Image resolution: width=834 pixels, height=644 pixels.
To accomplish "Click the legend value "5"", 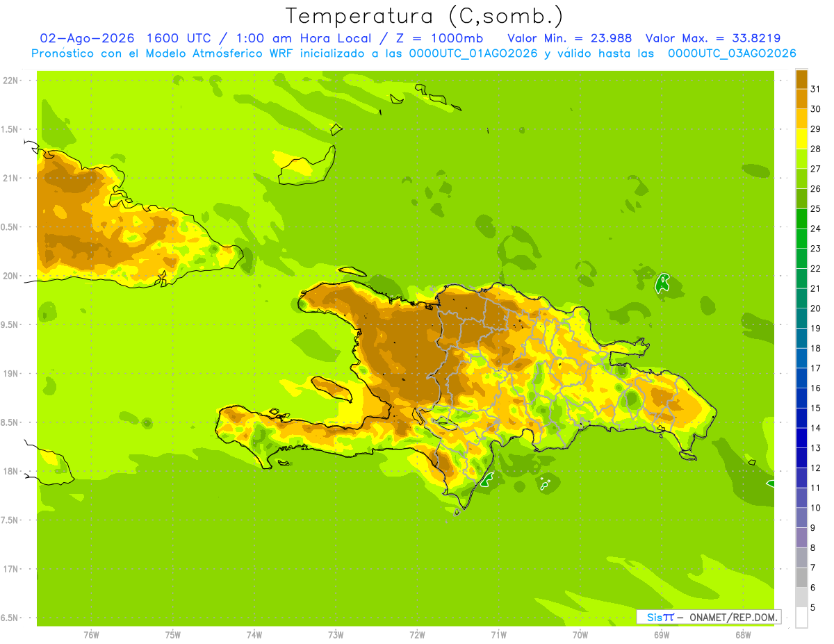I will [813, 608].
